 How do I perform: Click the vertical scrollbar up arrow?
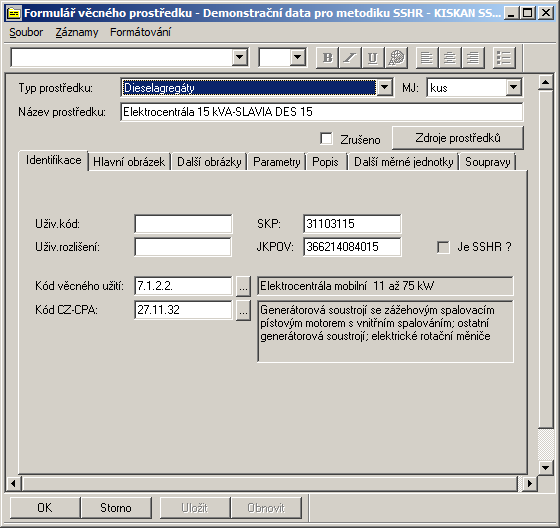546,83
